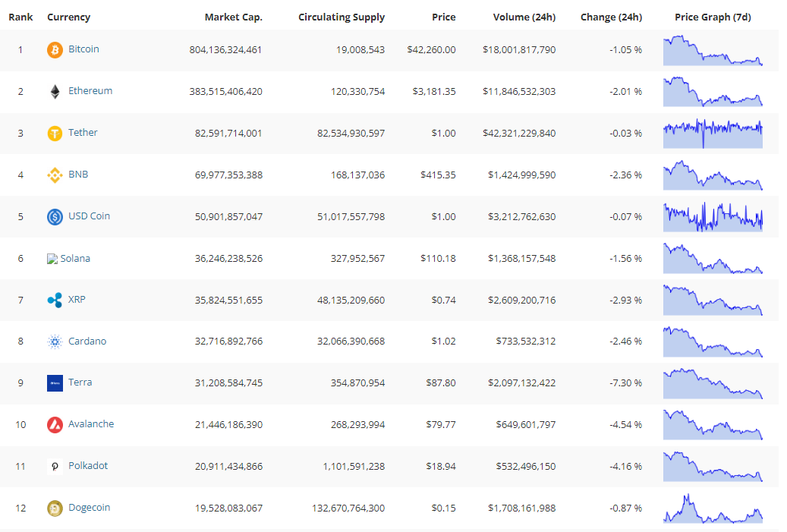Select Dogecoin volume $1,708,161,988

(522, 508)
